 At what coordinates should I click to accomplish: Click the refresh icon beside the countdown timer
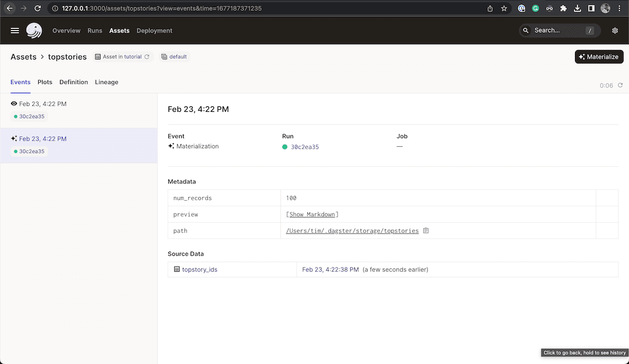[620, 85]
